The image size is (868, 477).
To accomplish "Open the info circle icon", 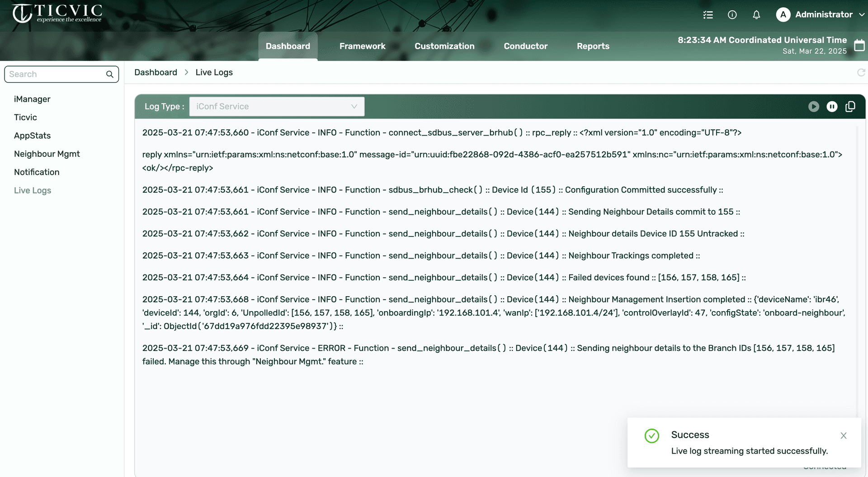I will click(732, 15).
